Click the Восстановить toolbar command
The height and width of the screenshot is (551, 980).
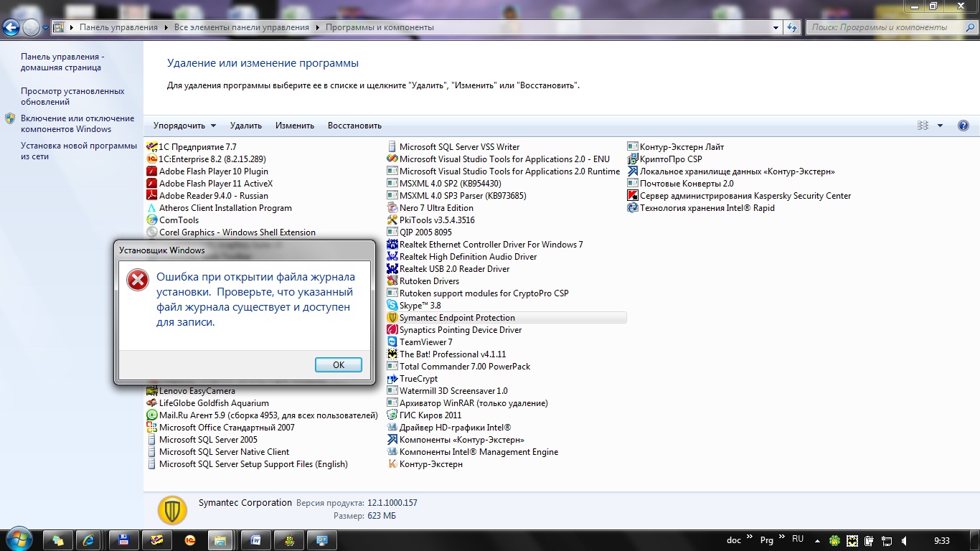354,126
